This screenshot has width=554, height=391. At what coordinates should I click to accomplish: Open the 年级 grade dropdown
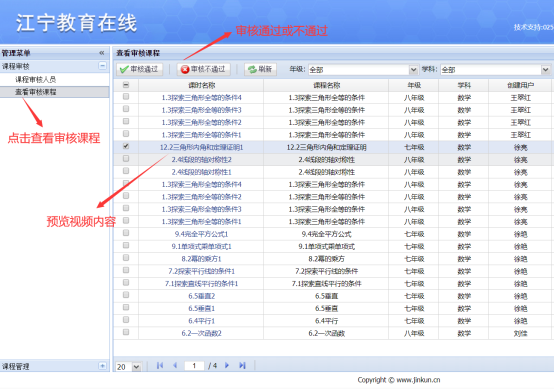point(413,70)
